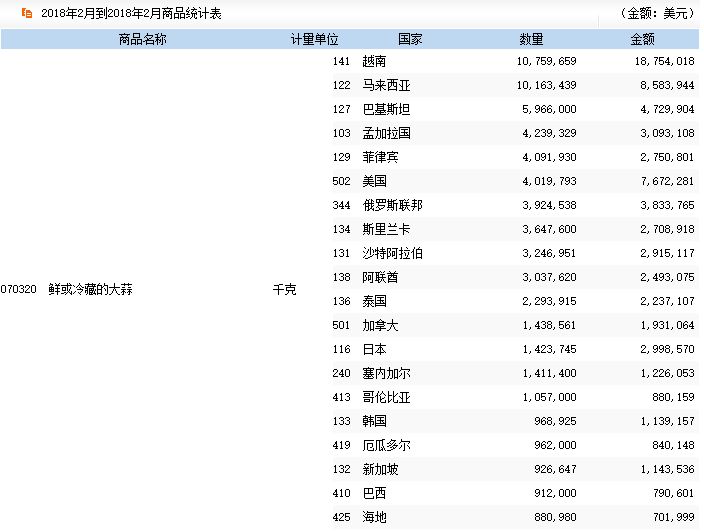
Task: Click quantity 912,000 for 巴西
Action: (555, 493)
